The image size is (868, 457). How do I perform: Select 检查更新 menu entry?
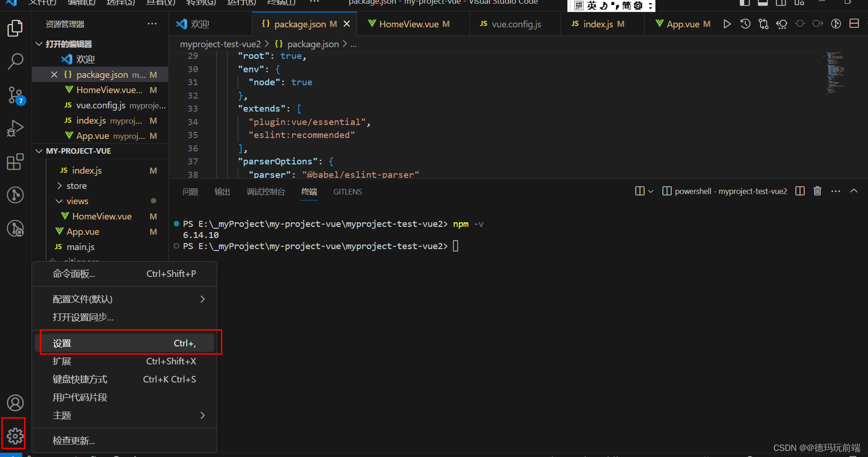pyautogui.click(x=124, y=441)
